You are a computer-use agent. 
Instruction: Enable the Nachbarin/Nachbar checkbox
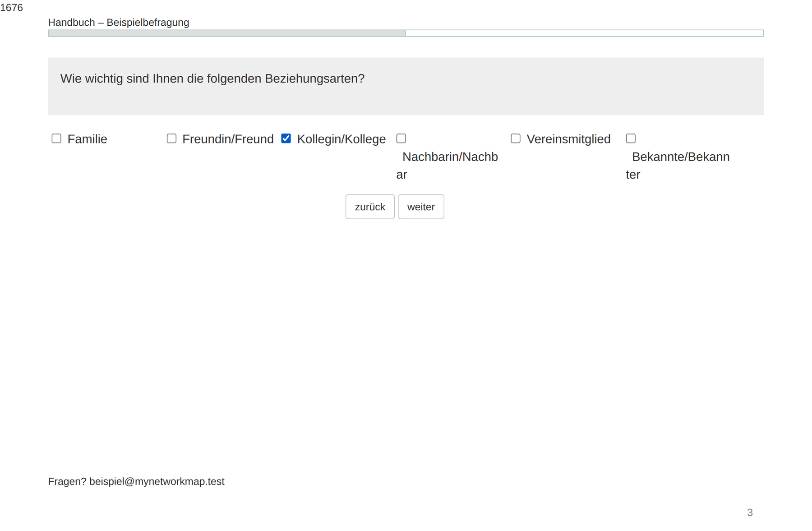[x=401, y=139]
